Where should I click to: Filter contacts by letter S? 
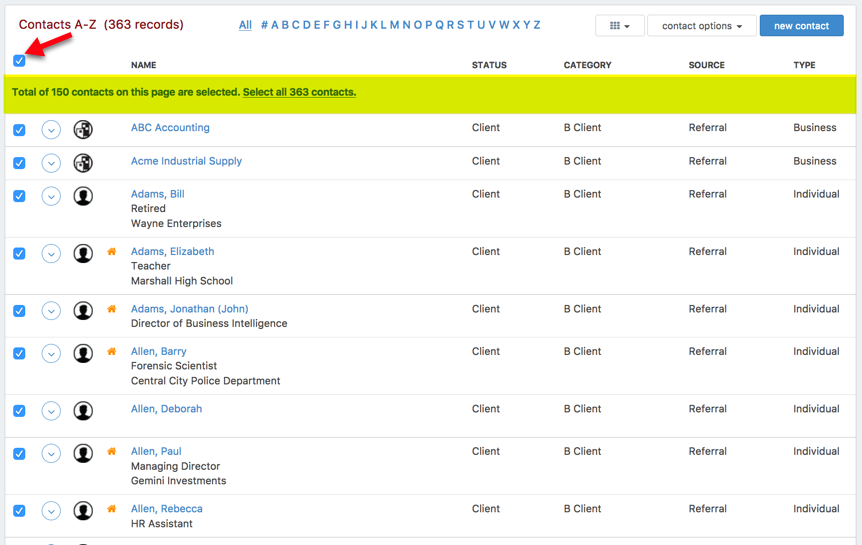(461, 25)
